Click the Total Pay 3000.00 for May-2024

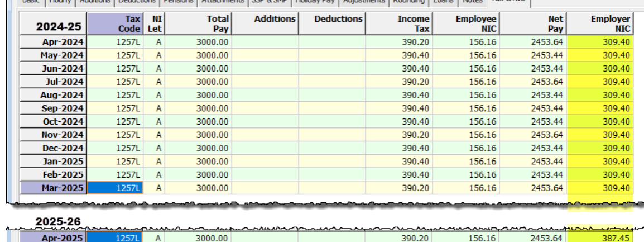tap(198, 55)
